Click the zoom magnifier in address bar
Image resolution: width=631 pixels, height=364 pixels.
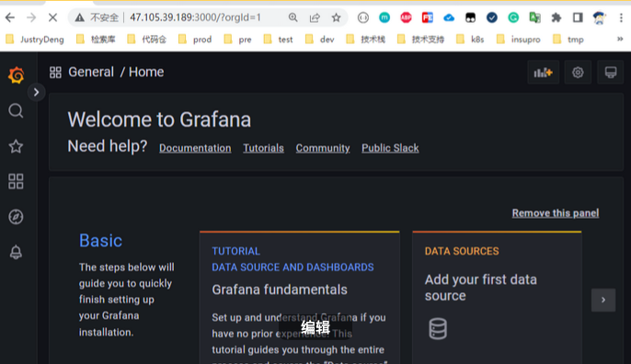[x=293, y=17]
